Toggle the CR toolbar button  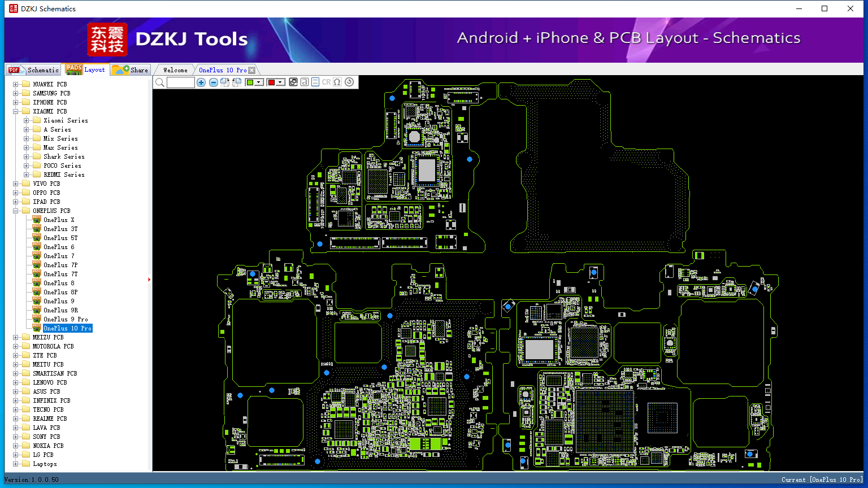(x=326, y=82)
